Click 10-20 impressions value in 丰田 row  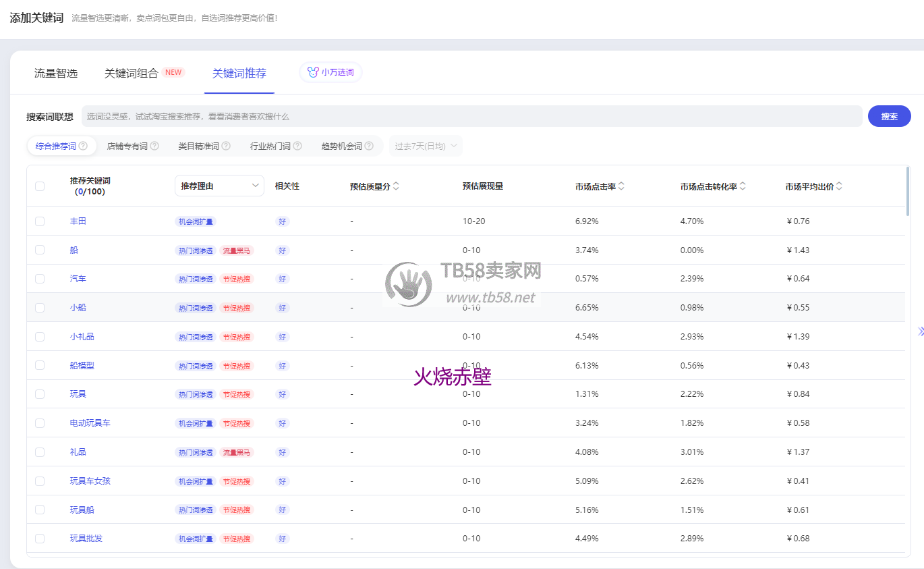473,221
